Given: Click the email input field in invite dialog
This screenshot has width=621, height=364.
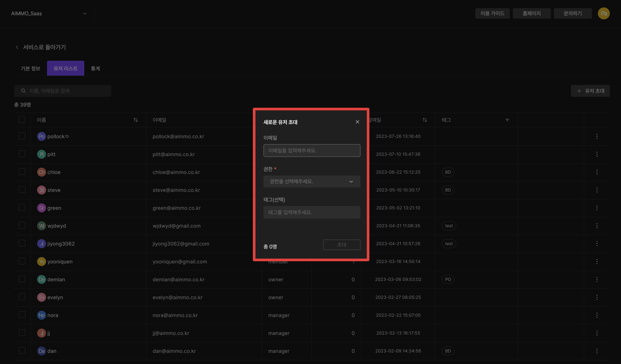Looking at the screenshot, I should pyautogui.click(x=312, y=150).
